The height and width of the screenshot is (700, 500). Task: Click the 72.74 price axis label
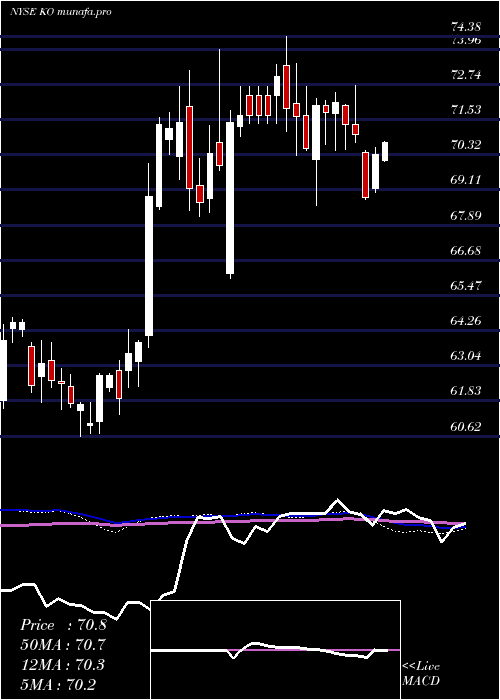pyautogui.click(x=466, y=75)
